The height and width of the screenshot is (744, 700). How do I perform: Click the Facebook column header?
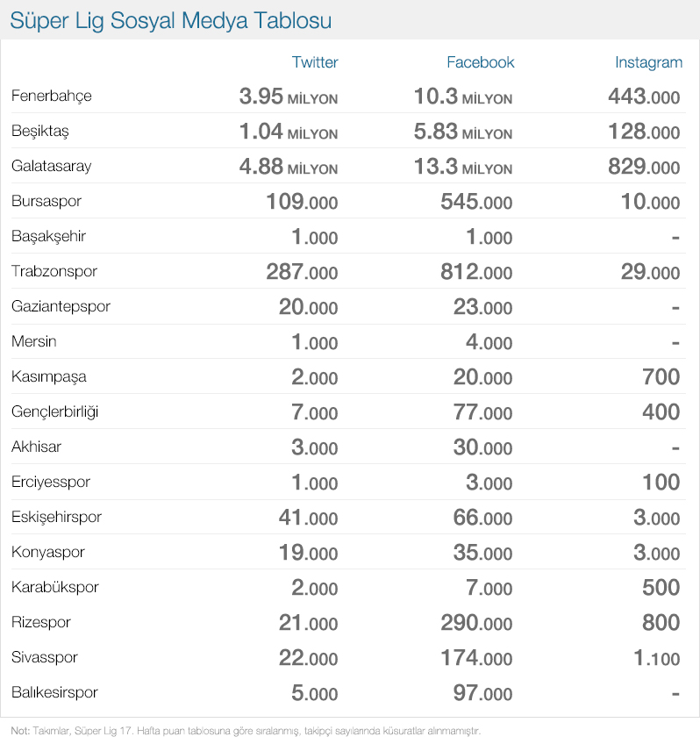[480, 62]
